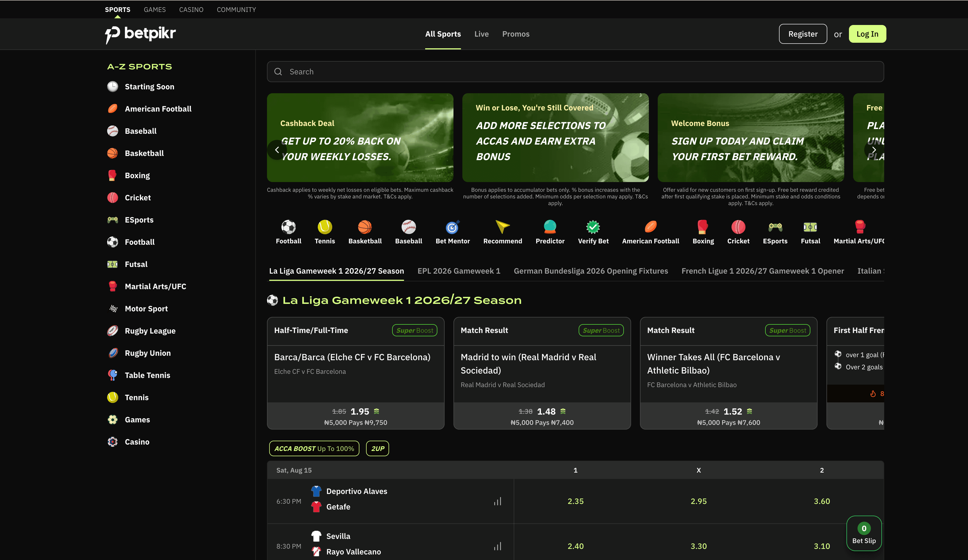Image resolution: width=968 pixels, height=560 pixels.
Task: Open Futsal pitch icon in sidebar
Action: pyautogui.click(x=113, y=264)
